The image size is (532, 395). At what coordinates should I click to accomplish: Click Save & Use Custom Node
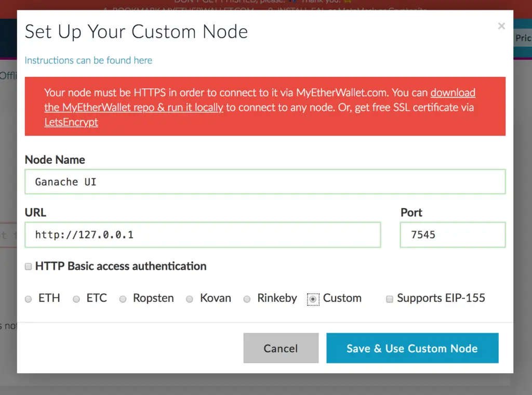point(412,348)
